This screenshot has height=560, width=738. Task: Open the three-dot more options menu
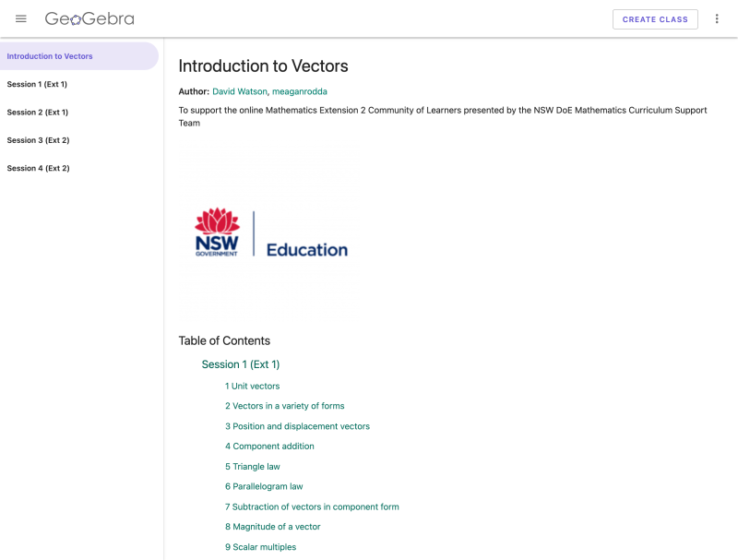(717, 18)
